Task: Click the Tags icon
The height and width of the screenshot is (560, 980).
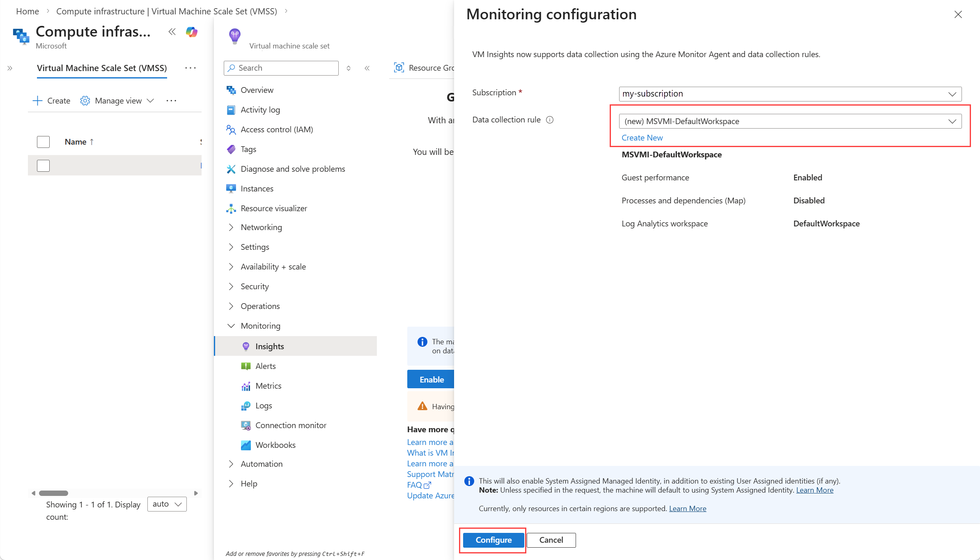Action: (x=231, y=149)
